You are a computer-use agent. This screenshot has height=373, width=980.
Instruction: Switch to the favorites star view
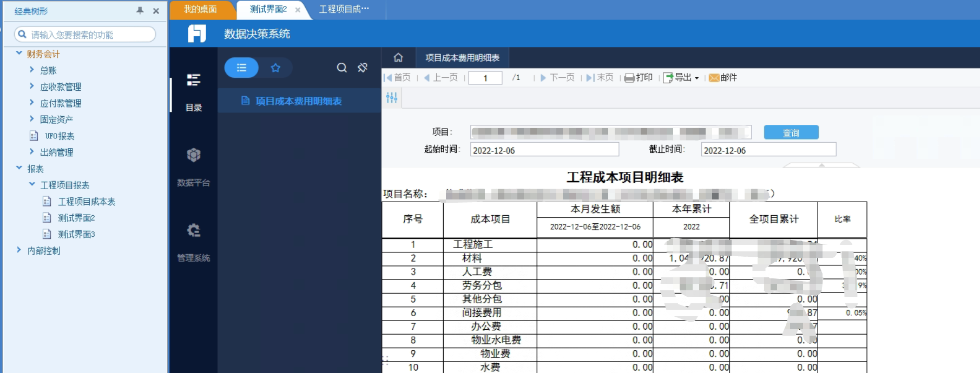275,68
